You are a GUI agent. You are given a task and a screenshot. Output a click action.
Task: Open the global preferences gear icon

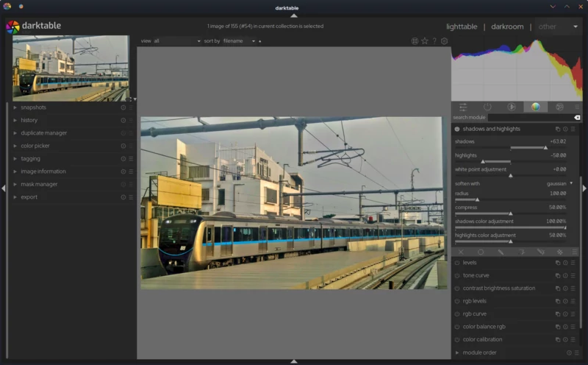point(444,41)
